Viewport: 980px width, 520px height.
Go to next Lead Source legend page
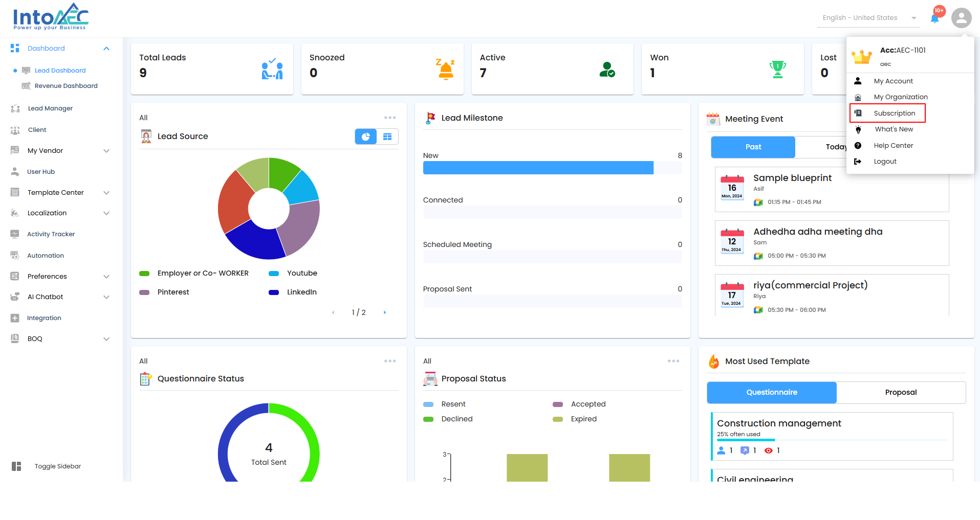click(385, 312)
